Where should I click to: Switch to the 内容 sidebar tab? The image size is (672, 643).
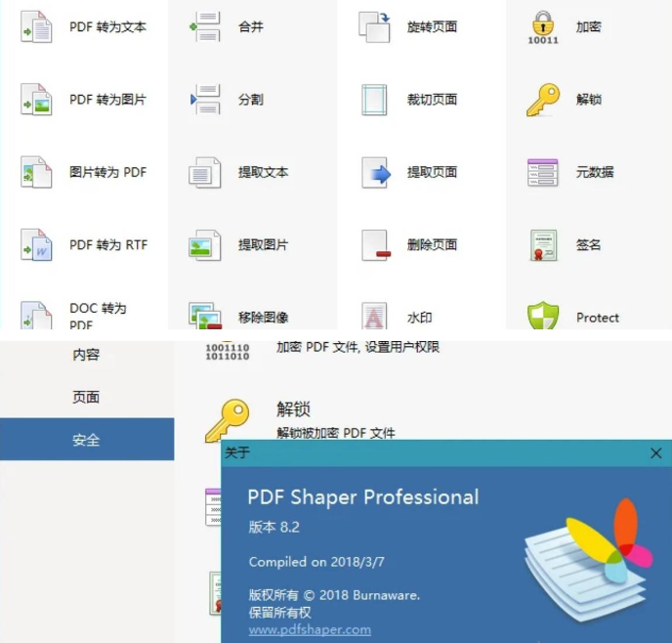[x=86, y=355]
